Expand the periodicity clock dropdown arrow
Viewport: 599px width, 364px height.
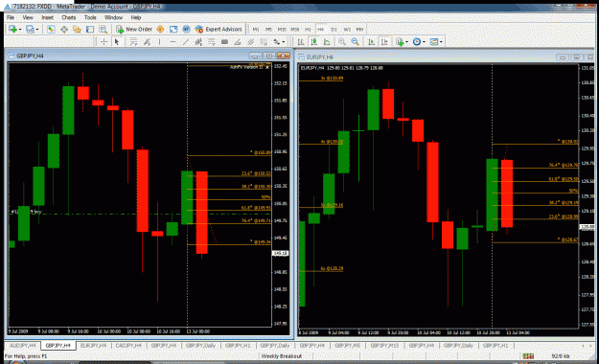click(424, 42)
